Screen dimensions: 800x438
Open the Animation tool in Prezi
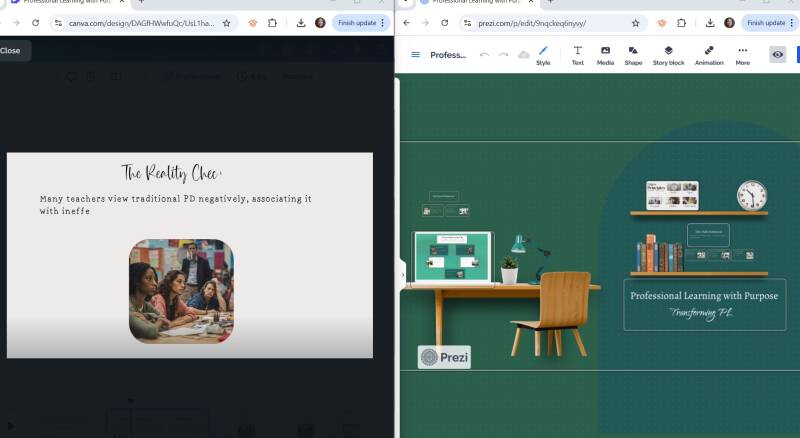pos(709,55)
